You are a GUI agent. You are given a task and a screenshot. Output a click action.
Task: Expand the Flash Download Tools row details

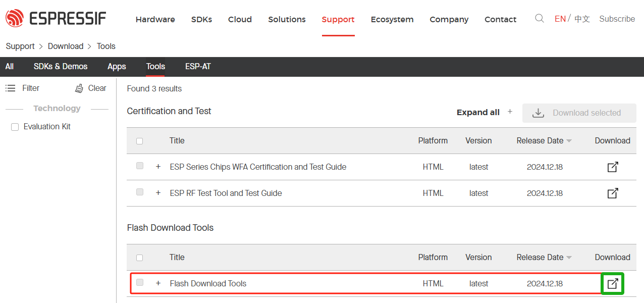[158, 283]
